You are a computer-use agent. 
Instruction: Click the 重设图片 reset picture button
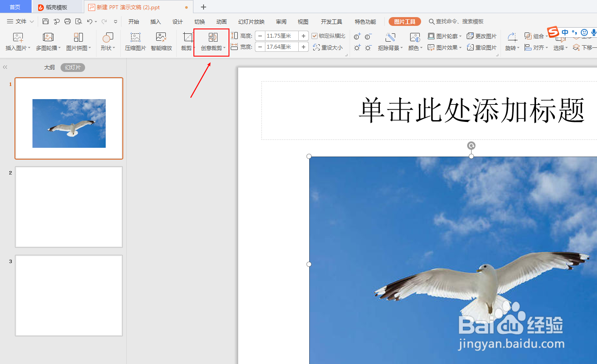(x=482, y=47)
